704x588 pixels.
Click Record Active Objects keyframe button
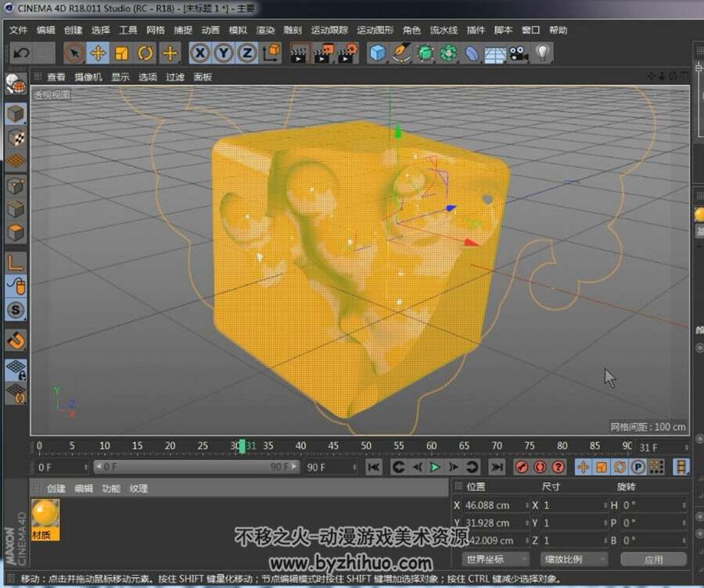click(521, 468)
